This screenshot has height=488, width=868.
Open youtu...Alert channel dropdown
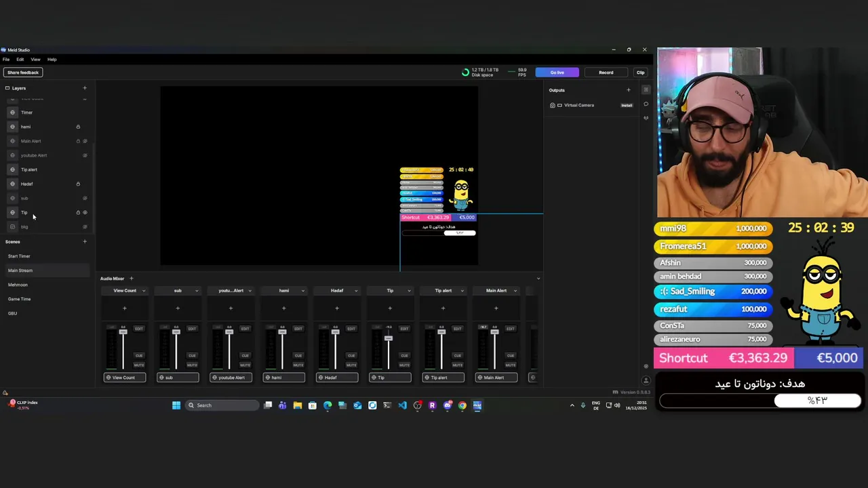point(250,291)
